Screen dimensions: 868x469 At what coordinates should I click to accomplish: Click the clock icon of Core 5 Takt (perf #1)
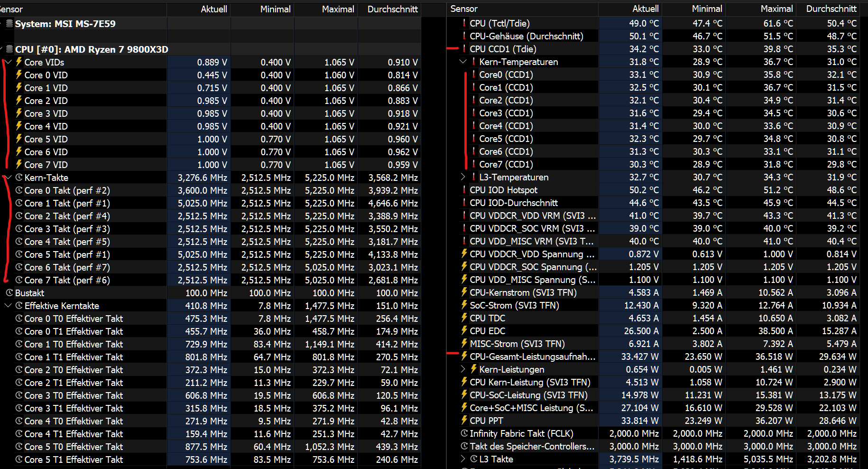19,254
